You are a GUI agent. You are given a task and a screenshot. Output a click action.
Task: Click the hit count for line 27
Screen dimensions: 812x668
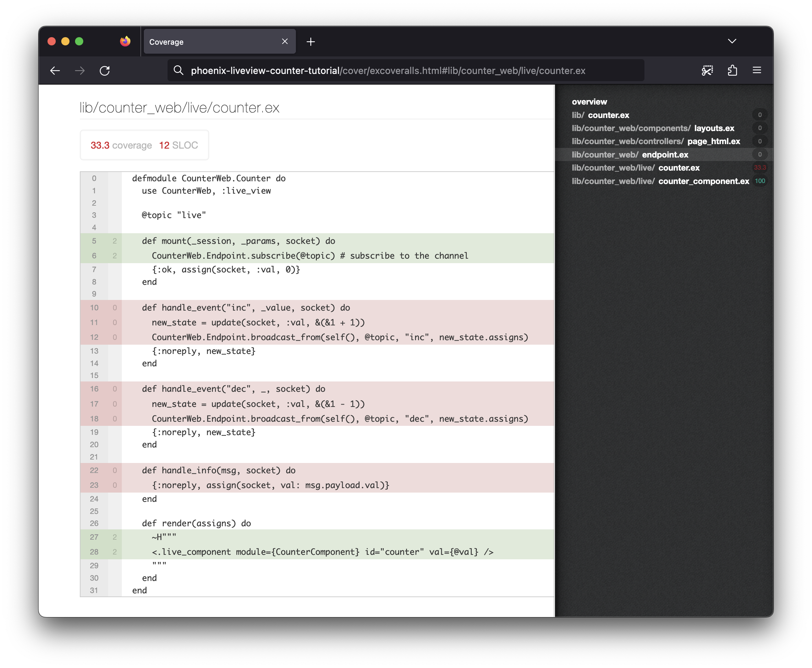(x=115, y=537)
